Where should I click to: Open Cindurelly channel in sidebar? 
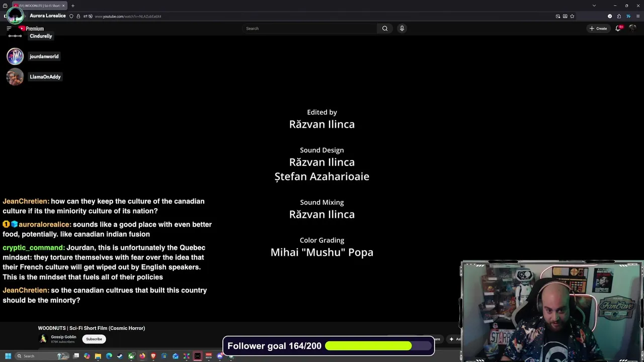pos(41,36)
